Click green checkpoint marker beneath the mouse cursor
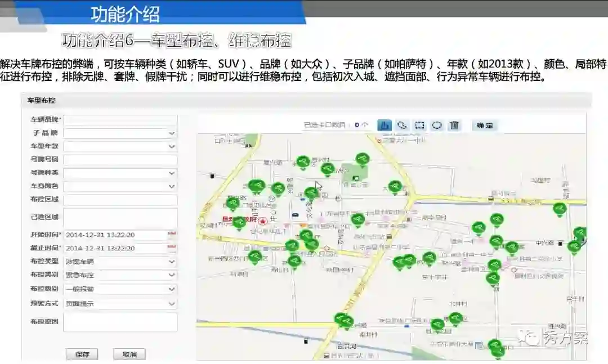The width and height of the screenshot is (608, 364). click(x=311, y=192)
